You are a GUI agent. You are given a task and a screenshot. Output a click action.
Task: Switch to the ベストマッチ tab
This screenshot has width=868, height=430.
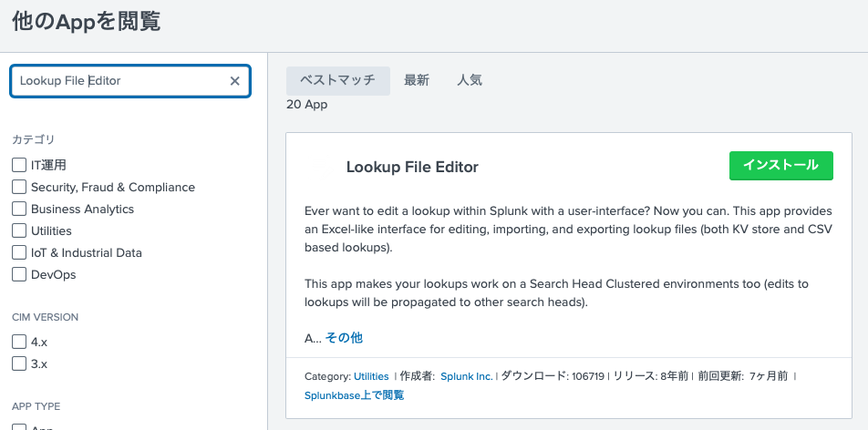[337, 81]
